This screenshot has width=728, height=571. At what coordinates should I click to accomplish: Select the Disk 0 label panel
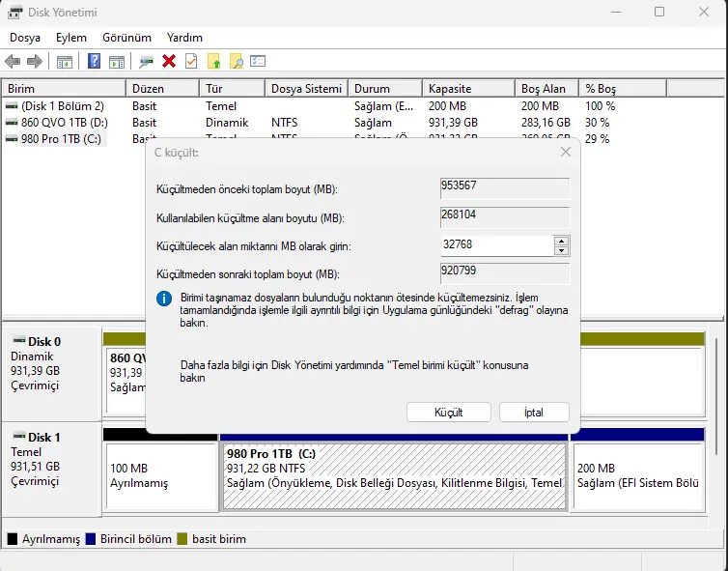51,374
